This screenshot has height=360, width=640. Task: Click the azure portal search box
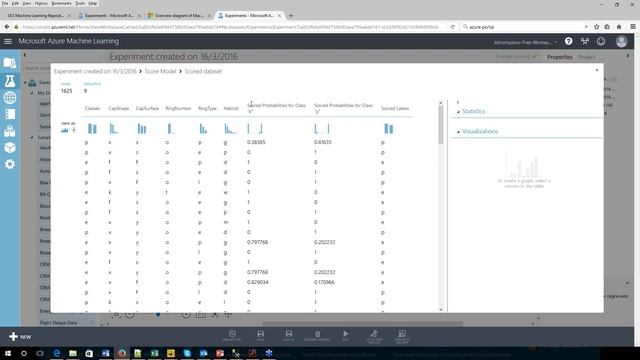pos(524,27)
